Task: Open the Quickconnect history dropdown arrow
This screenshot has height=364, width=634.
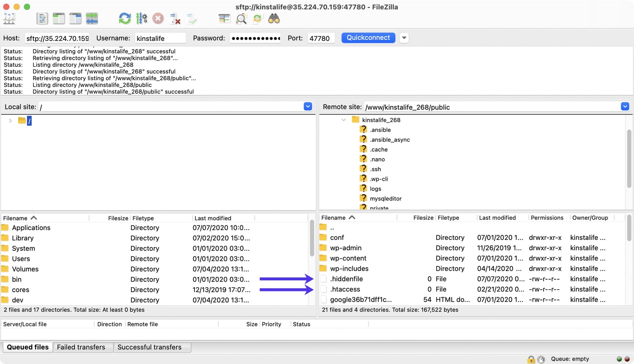Action: 404,38
